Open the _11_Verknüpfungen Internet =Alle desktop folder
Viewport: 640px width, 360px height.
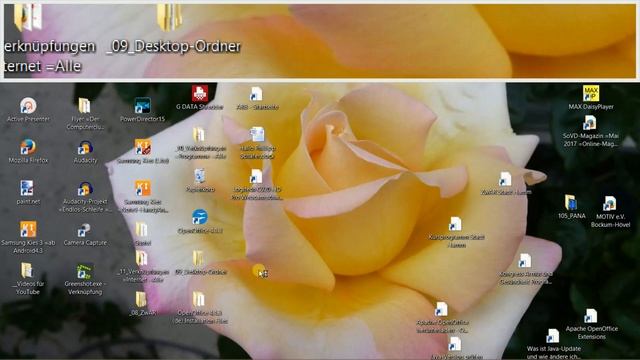(x=142, y=258)
